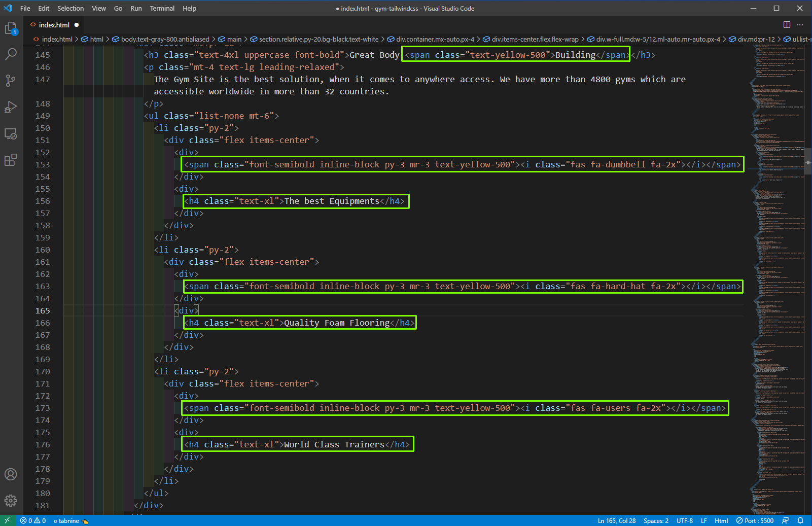The height and width of the screenshot is (526, 812).
Task: Click the 'Building' span text on line 145
Action: [575, 55]
